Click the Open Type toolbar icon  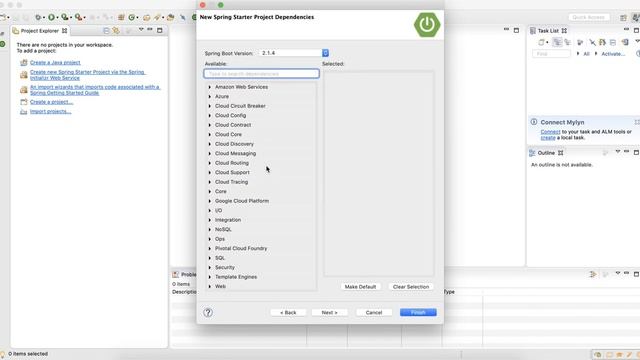point(146,17)
